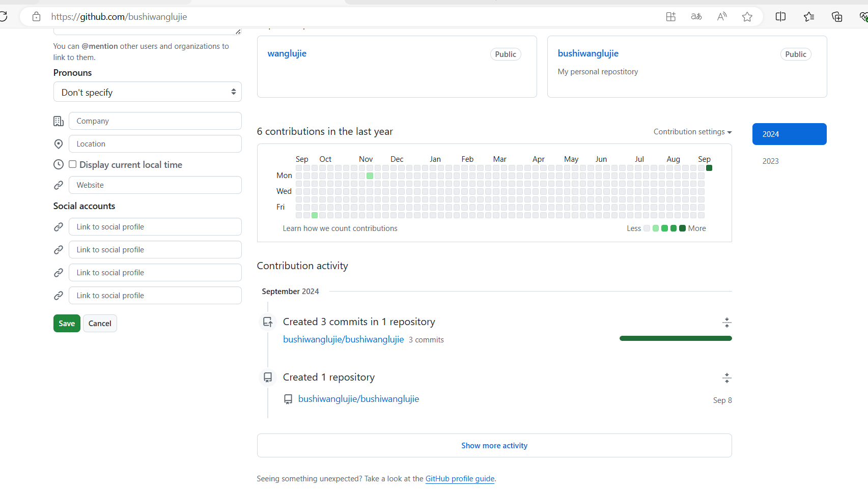Screen dimensions: 868x493
Task: Click into the Website input field
Action: click(155, 185)
